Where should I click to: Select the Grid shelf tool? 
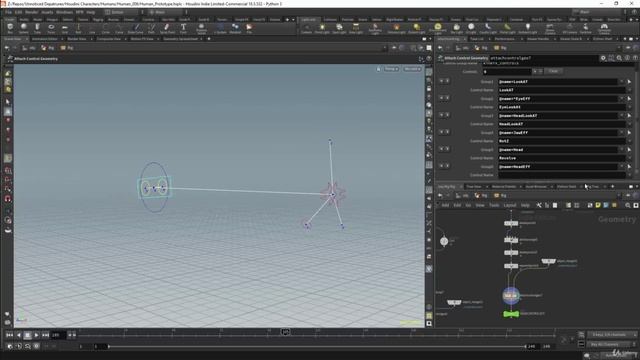[x=64, y=28]
